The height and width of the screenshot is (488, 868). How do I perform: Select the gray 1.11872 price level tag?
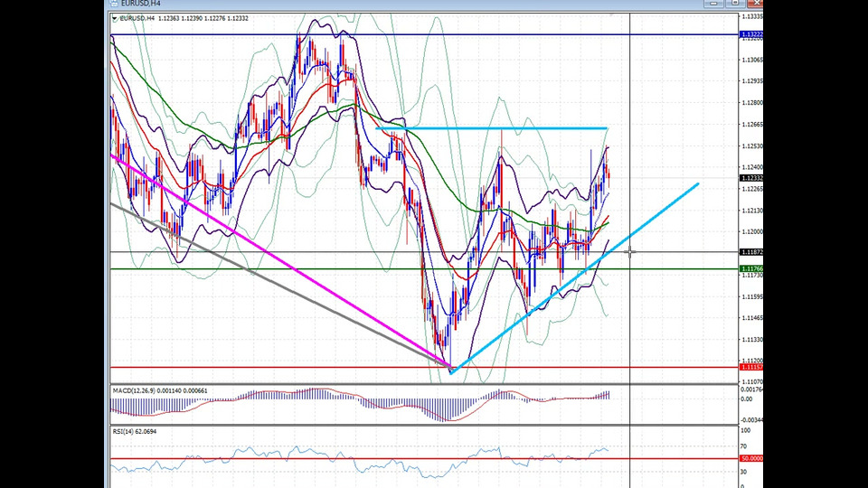click(x=751, y=252)
